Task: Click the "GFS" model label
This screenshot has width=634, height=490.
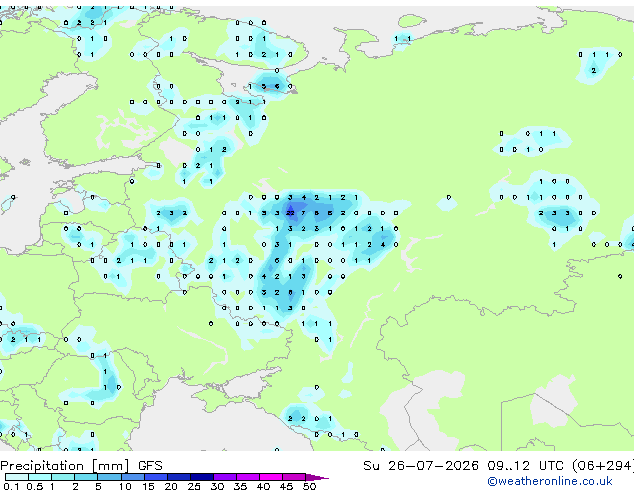Action: (x=150, y=466)
